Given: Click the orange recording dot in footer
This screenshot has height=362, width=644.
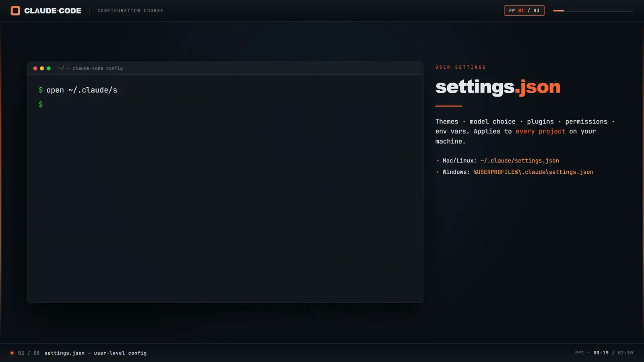Looking at the screenshot, I should pyautogui.click(x=12, y=353).
